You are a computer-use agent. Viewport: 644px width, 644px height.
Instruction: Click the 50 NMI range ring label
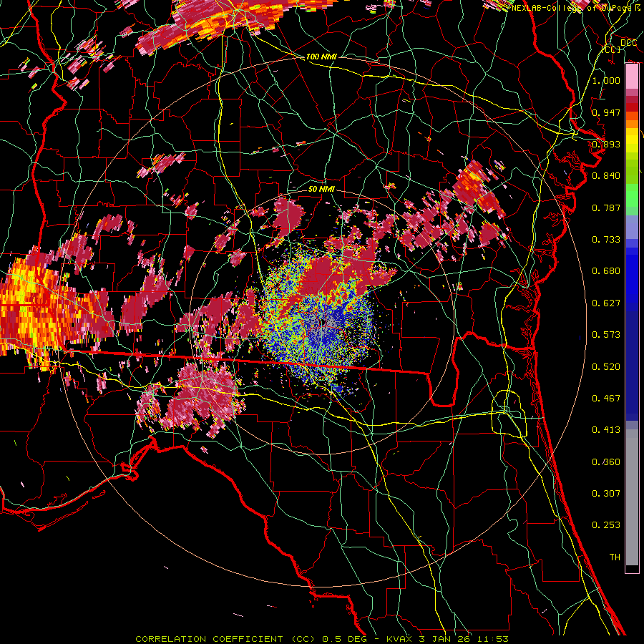[x=321, y=189]
